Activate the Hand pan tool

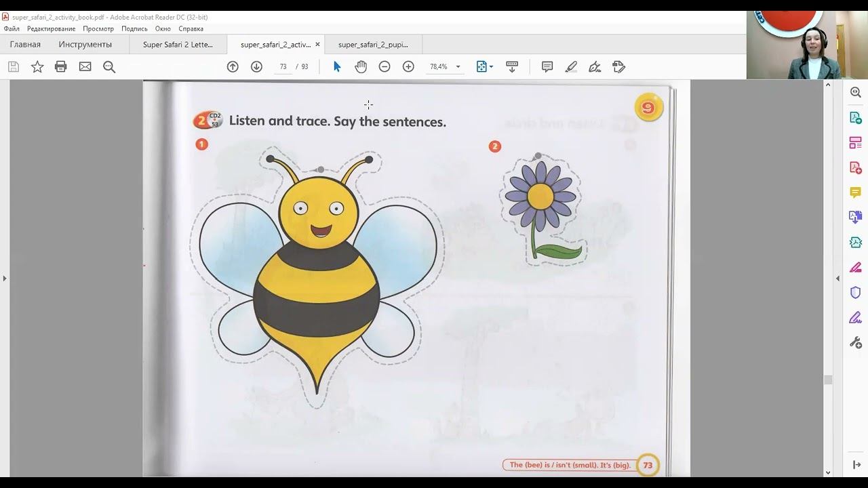[361, 66]
